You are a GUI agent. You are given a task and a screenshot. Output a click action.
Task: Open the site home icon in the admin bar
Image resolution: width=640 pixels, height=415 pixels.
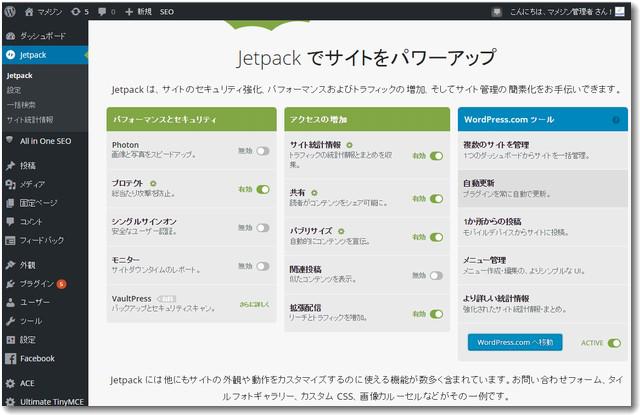point(29,12)
